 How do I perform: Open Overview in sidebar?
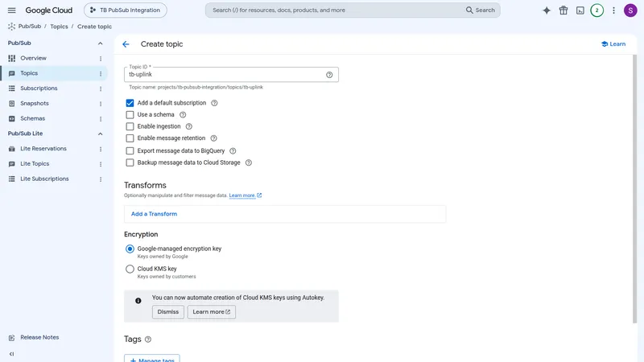click(34, 58)
